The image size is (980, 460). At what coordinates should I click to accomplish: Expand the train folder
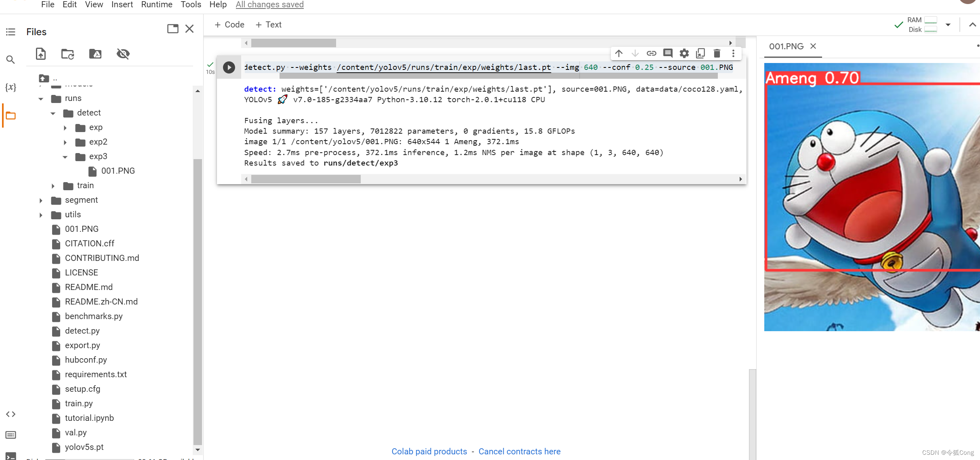[53, 186]
